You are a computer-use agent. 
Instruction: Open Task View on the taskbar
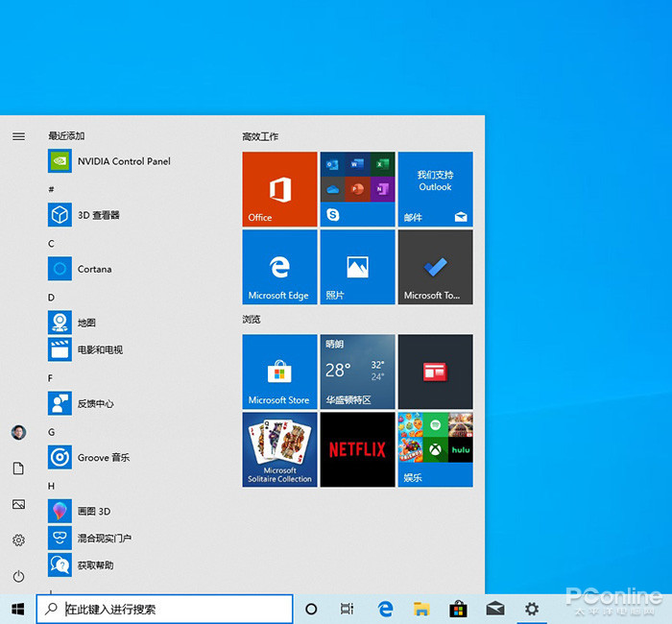(347, 609)
